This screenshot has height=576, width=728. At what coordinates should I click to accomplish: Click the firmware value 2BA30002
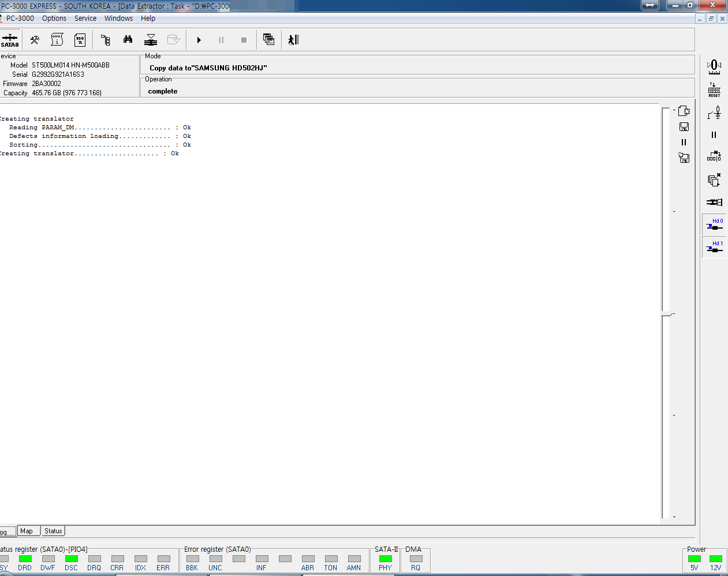(46, 84)
